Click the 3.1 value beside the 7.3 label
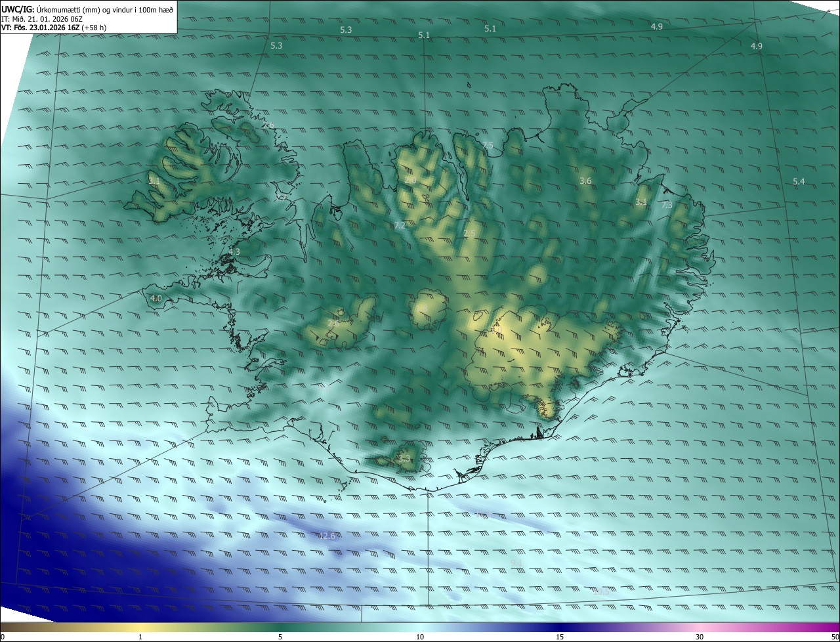The height and width of the screenshot is (642, 840). (x=641, y=203)
